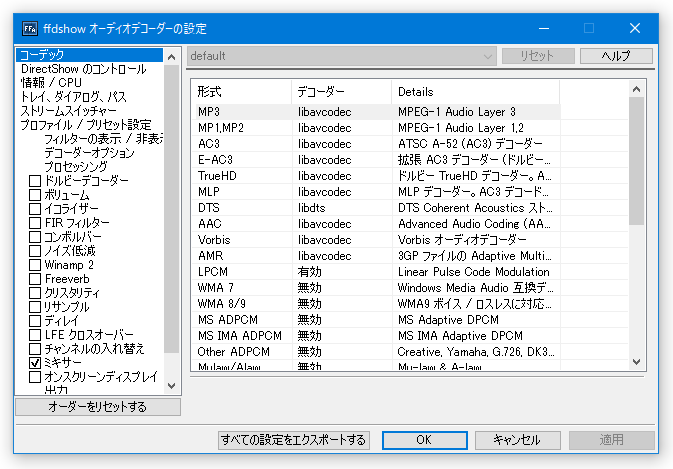Confirm with the OK button
This screenshot has height=469, width=673.
point(424,440)
